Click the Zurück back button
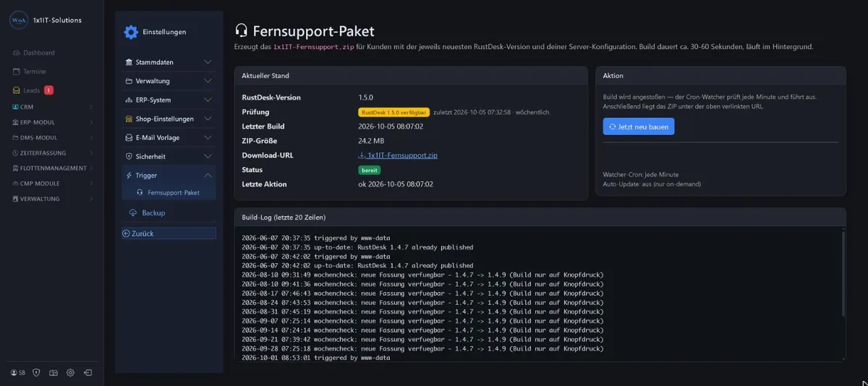This screenshot has width=868, height=386. coord(169,233)
